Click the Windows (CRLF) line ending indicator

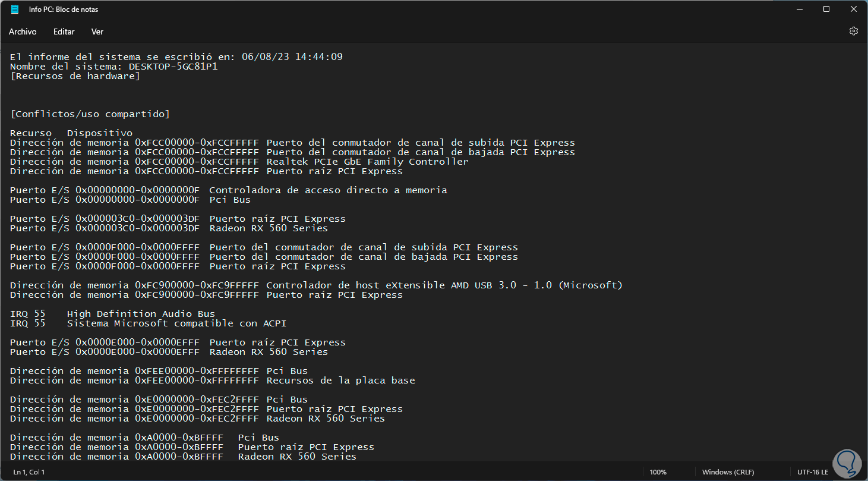pyautogui.click(x=728, y=472)
